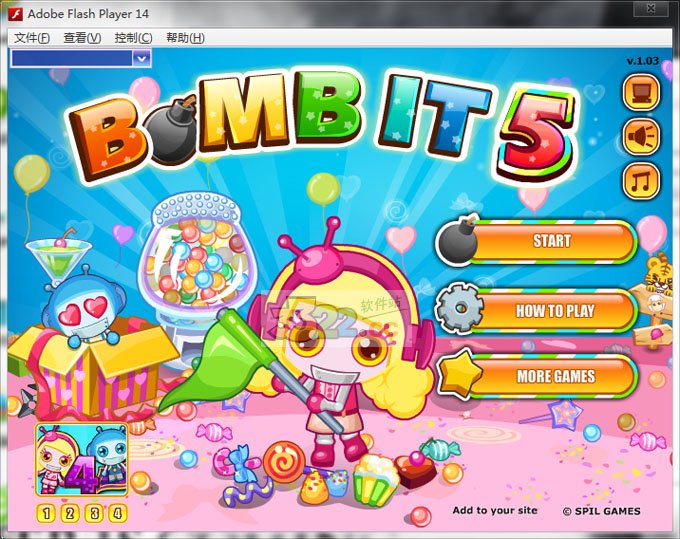Click the number 4 game button
Viewport: 680px width, 539px height.
pyautogui.click(x=117, y=513)
